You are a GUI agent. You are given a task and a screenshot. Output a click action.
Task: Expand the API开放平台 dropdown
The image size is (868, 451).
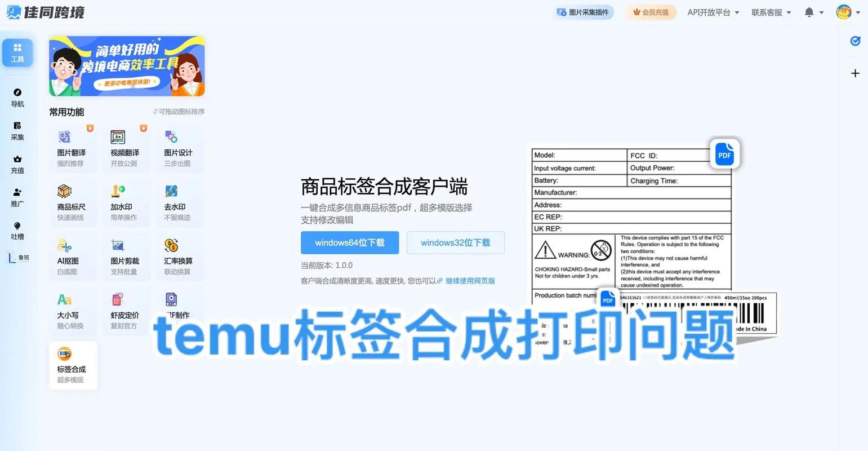(713, 12)
